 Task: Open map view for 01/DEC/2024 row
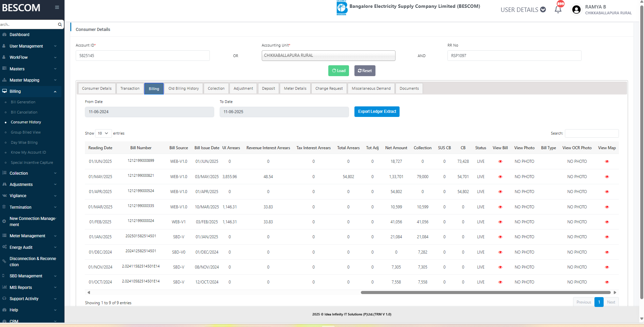click(x=607, y=252)
